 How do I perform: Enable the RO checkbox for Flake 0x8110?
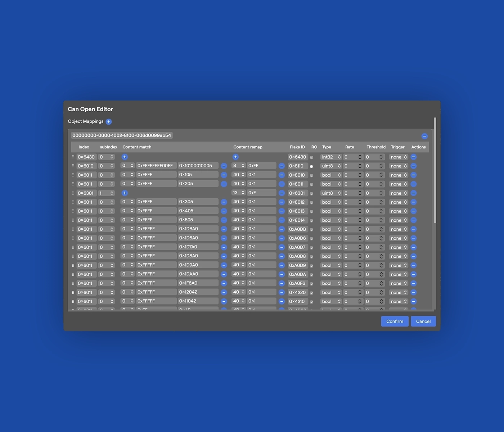pos(311,166)
